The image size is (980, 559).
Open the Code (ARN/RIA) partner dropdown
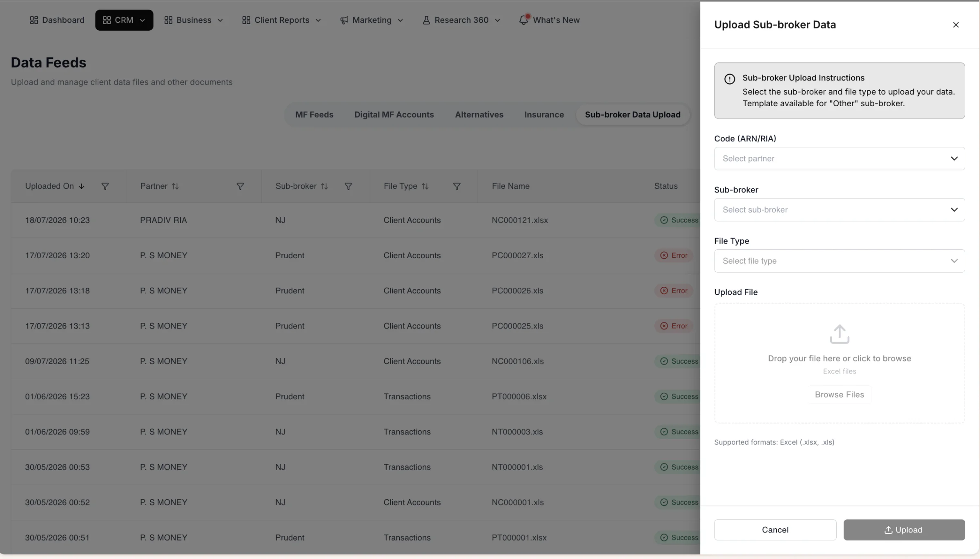click(840, 159)
